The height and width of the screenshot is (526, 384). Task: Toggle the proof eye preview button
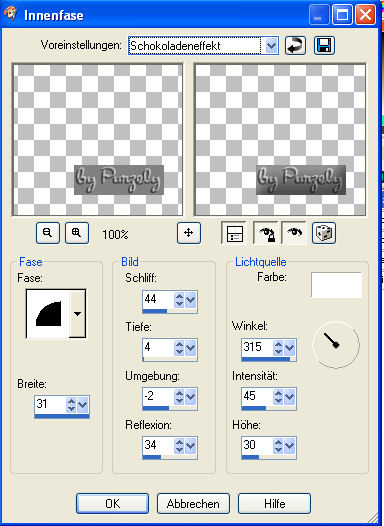[x=294, y=233]
